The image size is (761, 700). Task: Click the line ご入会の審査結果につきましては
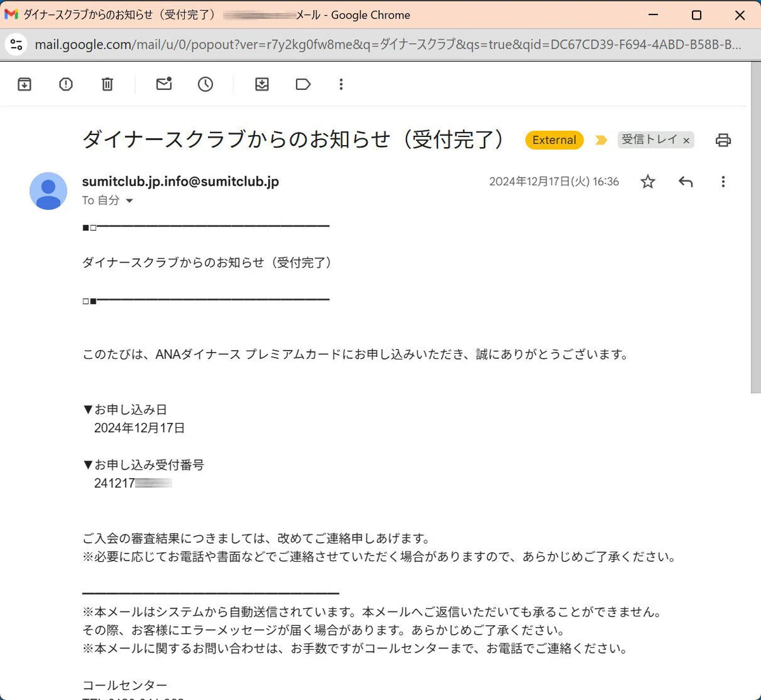pyautogui.click(x=257, y=538)
